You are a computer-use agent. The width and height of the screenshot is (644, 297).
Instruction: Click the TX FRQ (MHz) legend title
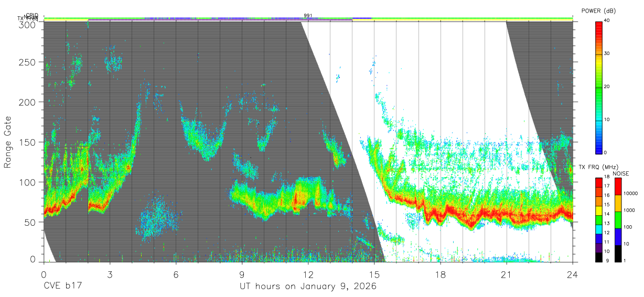[597, 167]
